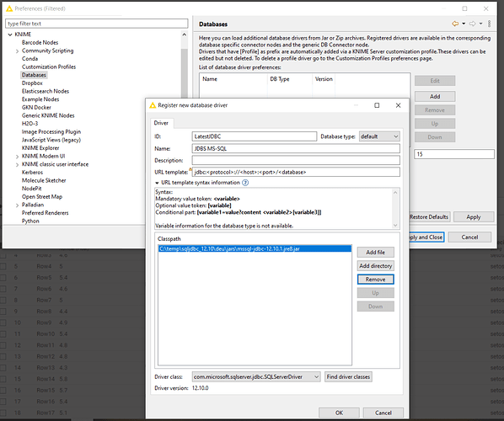The image size is (504, 421).
Task: Select Dropbox tree item
Action: pyautogui.click(x=32, y=83)
